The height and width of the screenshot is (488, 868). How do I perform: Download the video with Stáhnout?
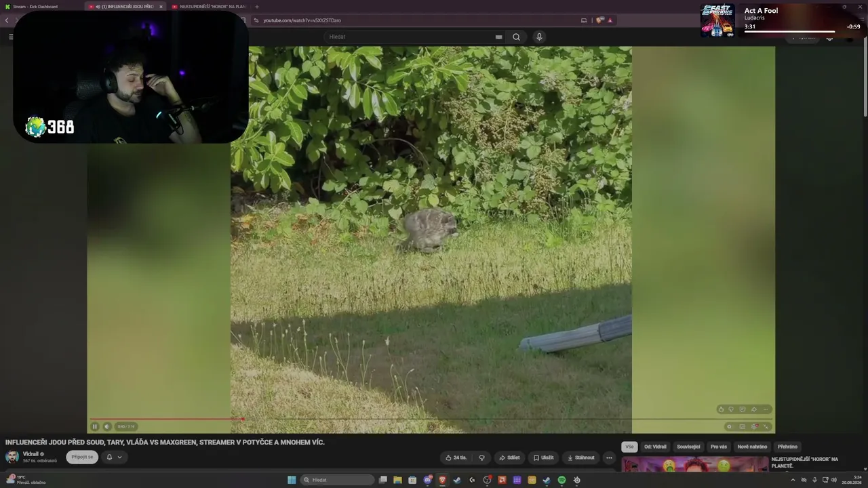pyautogui.click(x=581, y=457)
